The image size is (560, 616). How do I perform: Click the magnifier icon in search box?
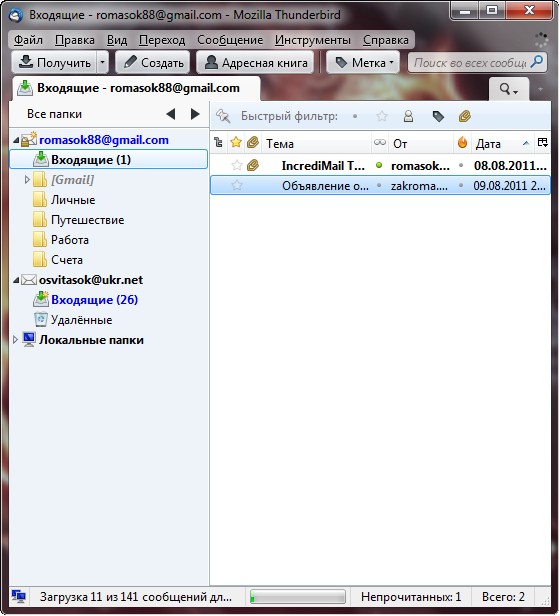pos(537,62)
